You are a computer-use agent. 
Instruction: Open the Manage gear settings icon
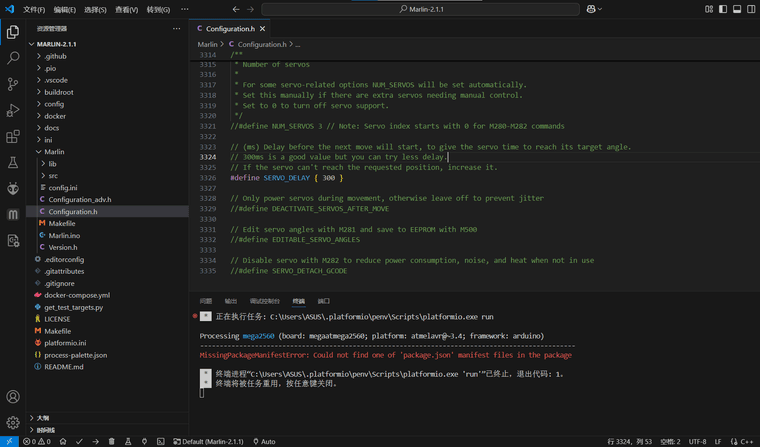coord(13,422)
